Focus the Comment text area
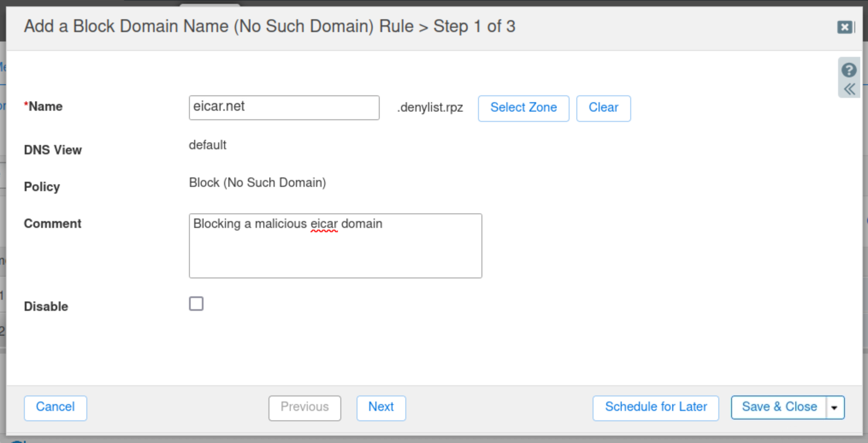 (335, 246)
